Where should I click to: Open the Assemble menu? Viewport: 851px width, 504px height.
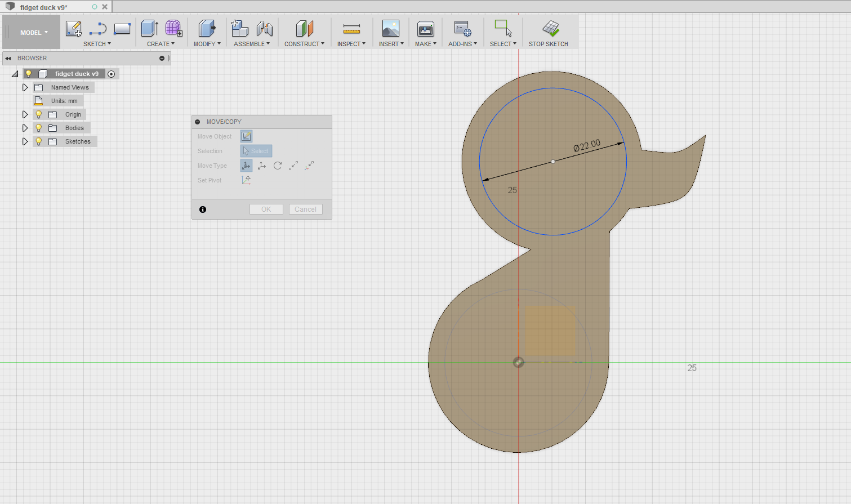click(252, 44)
